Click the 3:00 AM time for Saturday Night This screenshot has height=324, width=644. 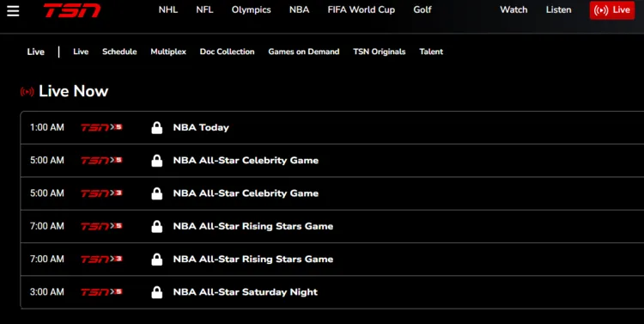click(x=47, y=292)
